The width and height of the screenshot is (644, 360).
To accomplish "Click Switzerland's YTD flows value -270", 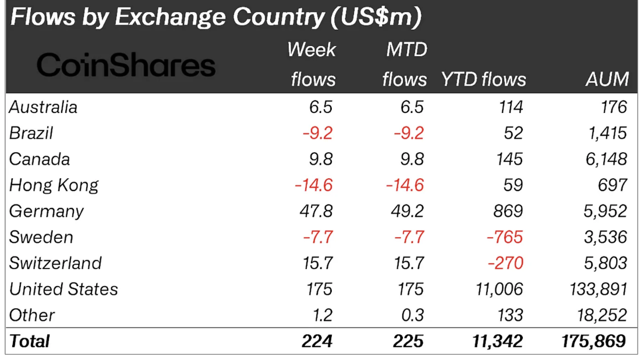I will tap(505, 263).
